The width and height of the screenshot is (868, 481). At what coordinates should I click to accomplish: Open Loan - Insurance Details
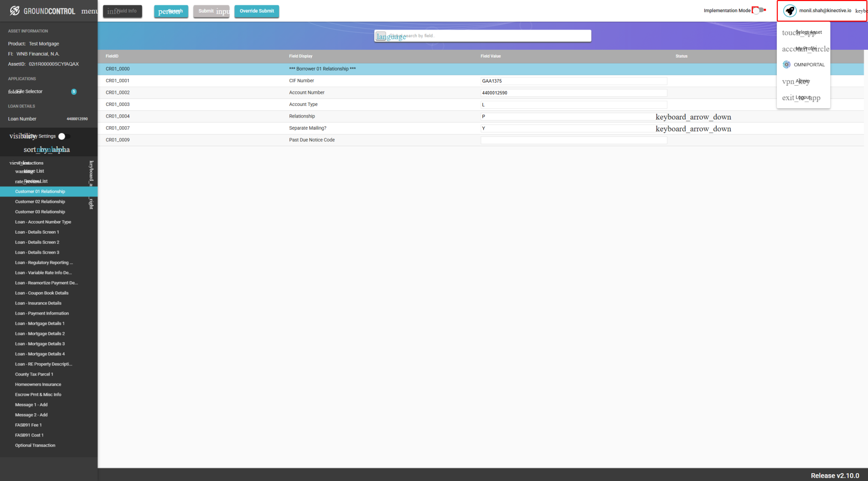38,303
